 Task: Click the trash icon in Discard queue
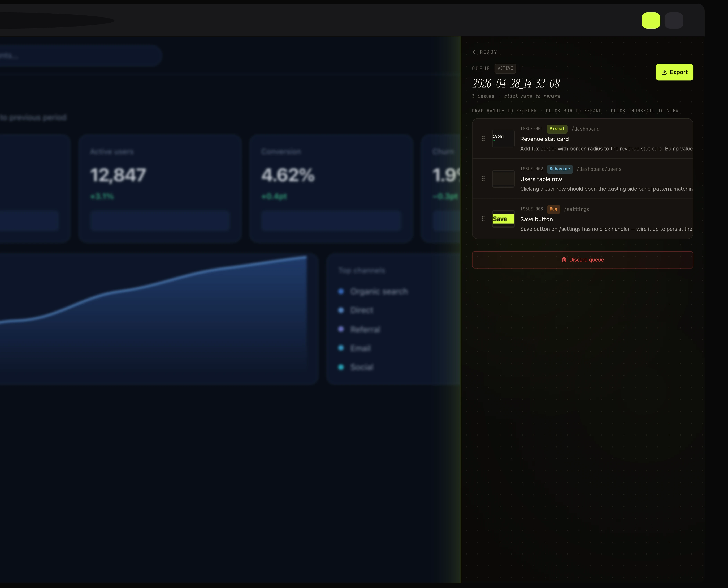pos(564,260)
